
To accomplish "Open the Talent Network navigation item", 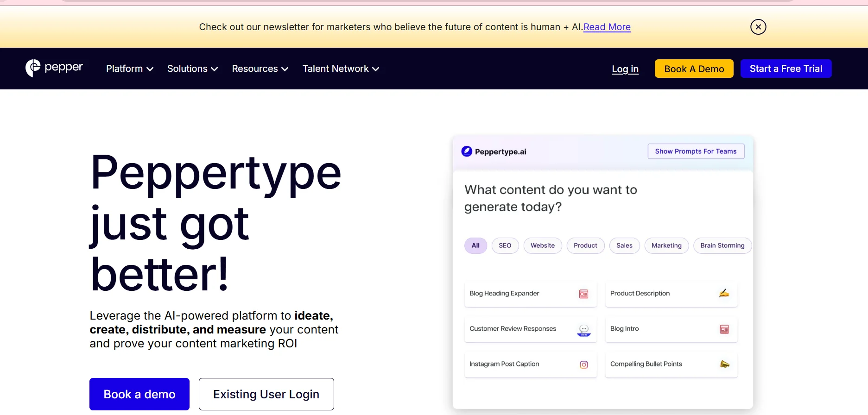I will pos(341,69).
